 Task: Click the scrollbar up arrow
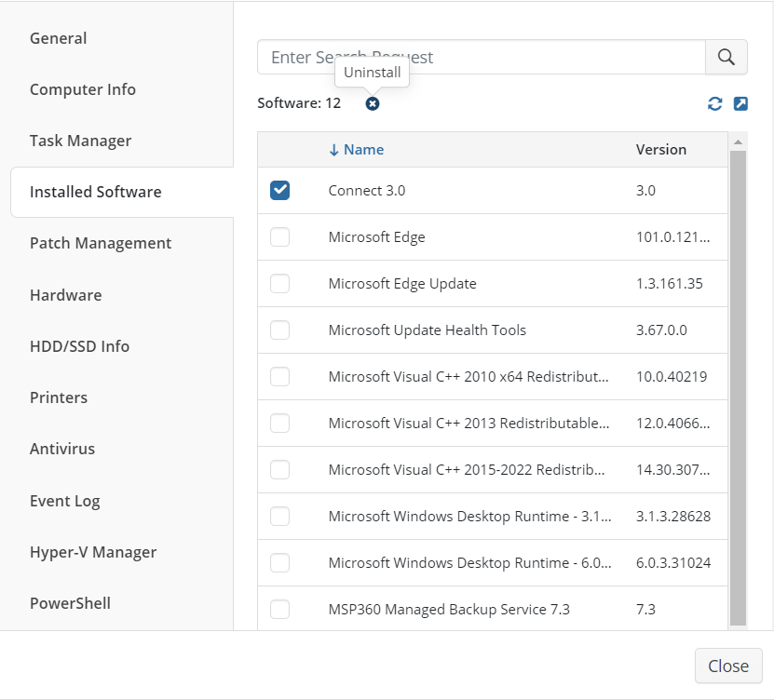[x=738, y=142]
